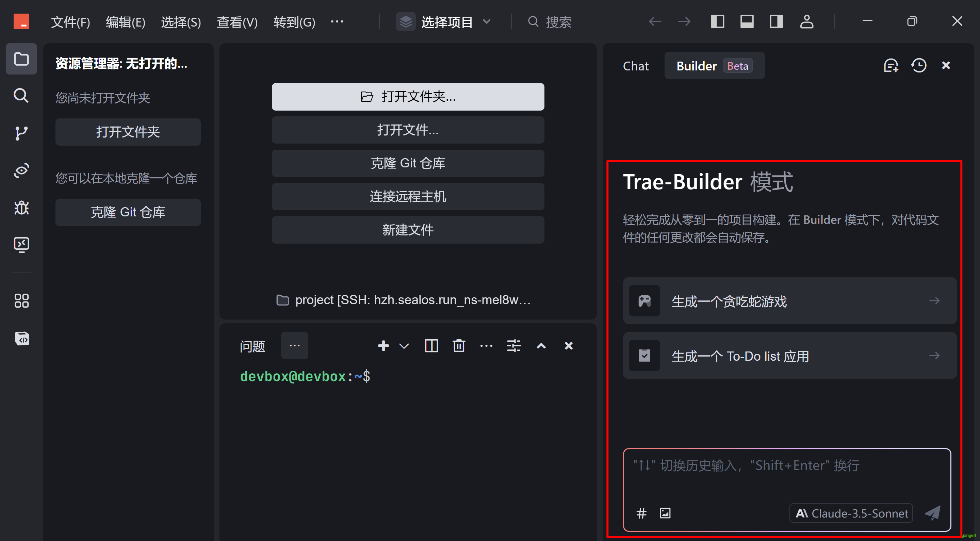Select the 问题 panel tab
The width and height of the screenshot is (980, 541).
(x=252, y=346)
